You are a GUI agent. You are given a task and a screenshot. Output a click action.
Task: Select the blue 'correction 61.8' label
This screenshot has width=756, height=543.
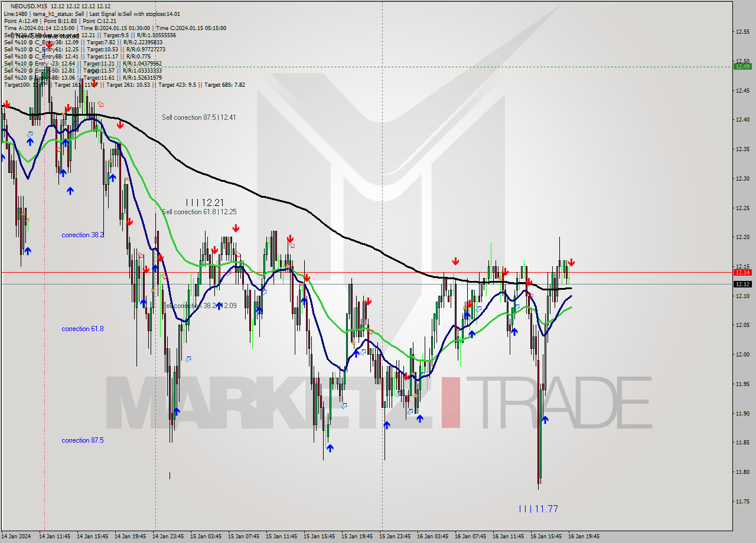coord(83,329)
